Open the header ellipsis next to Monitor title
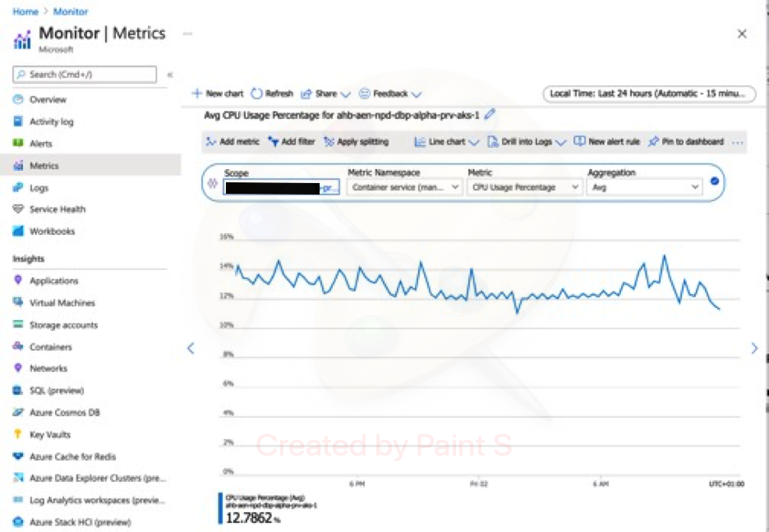The width and height of the screenshot is (769, 532). point(187,34)
